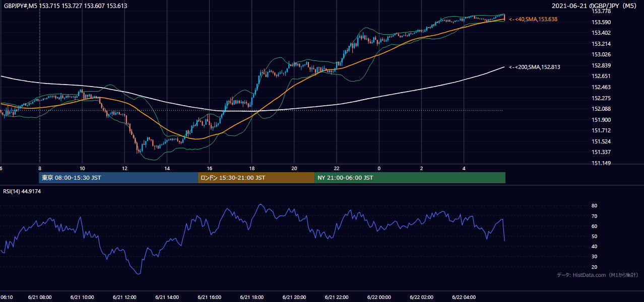Viewport: 644px width, 302px height.
Task: Click hour label 8 under price chart
Action: 40,168
